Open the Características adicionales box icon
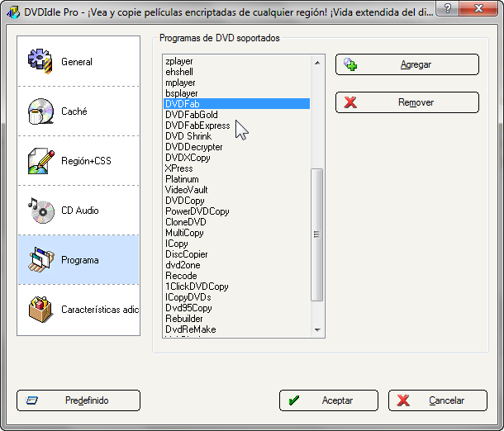The width and height of the screenshot is (504, 431). tap(40, 310)
